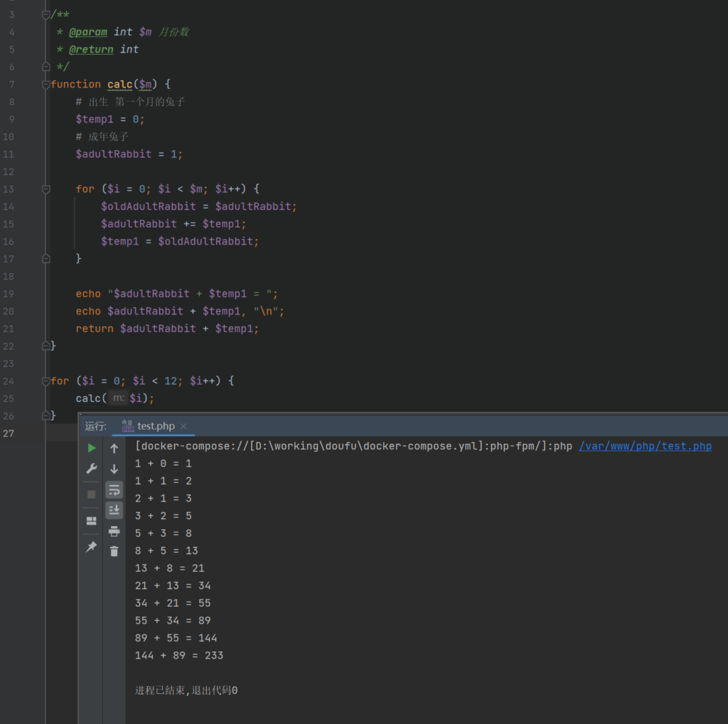This screenshot has height=724, width=728.
Task: Fold the bottom for loop on line 24
Action: [x=46, y=381]
